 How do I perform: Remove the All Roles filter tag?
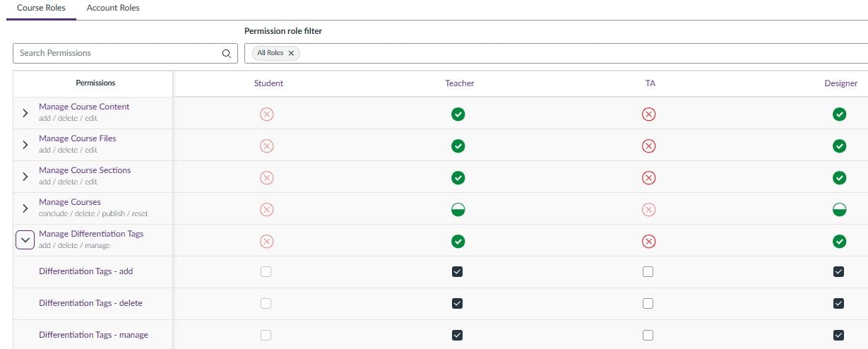(x=291, y=53)
